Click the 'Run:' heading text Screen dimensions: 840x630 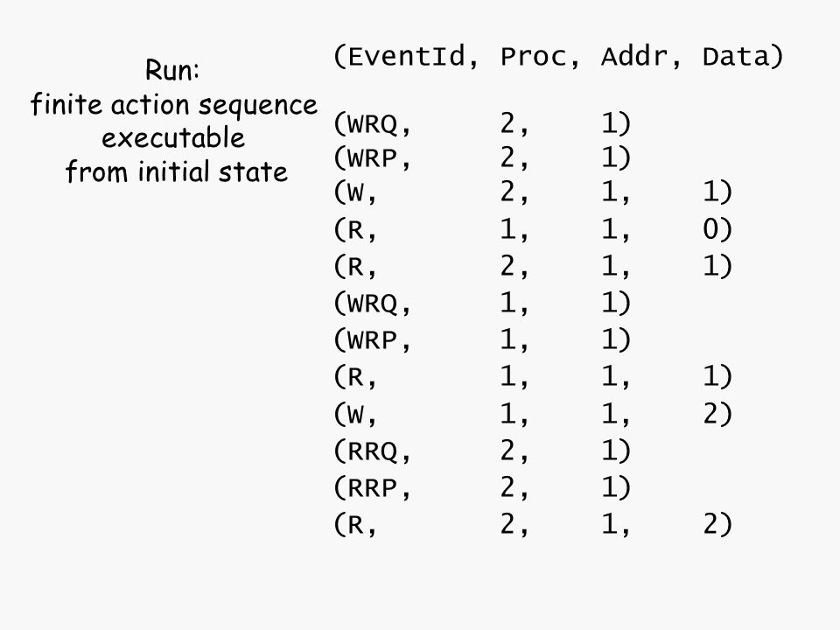coord(172,70)
